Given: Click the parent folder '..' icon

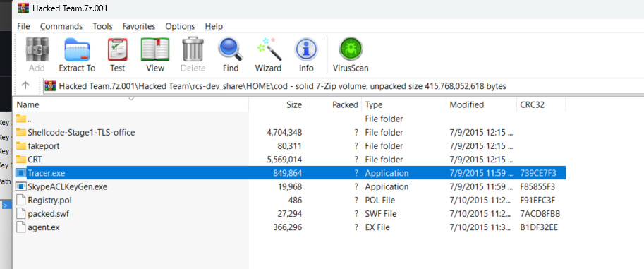Looking at the screenshot, I should click(21, 119).
